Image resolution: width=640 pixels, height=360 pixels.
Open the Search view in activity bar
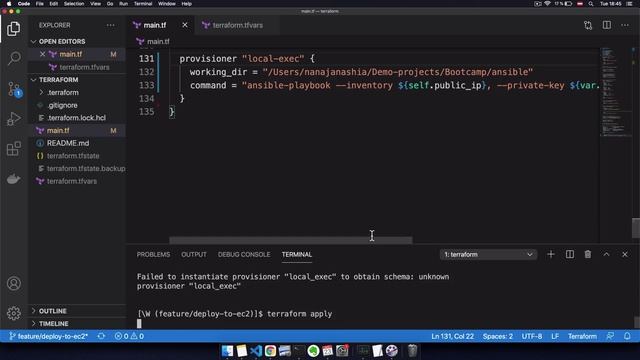[x=14, y=58]
